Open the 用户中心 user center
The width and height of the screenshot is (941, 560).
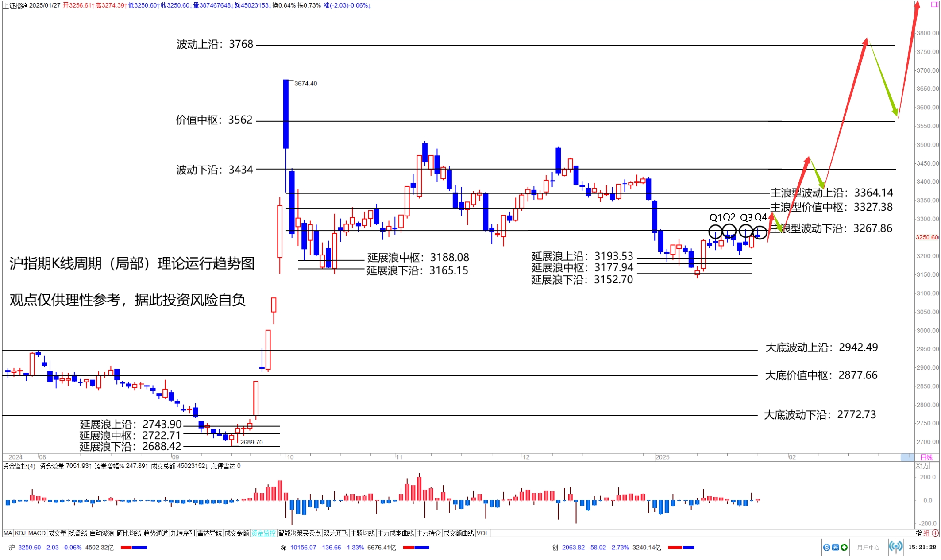868,548
